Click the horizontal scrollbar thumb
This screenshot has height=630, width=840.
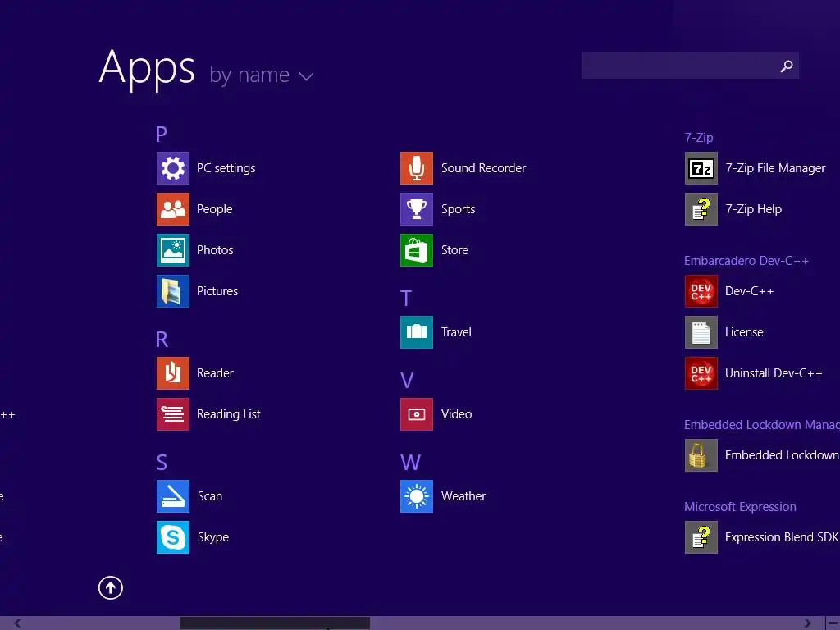coord(275,623)
